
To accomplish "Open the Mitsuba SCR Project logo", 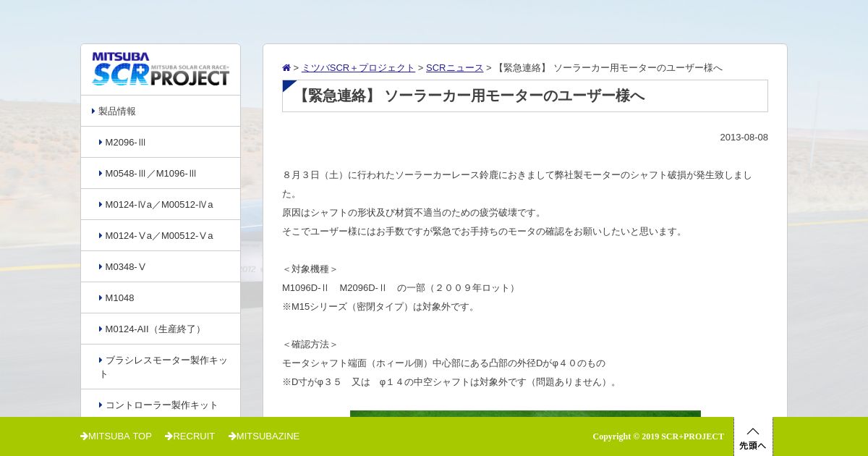I will [161, 69].
